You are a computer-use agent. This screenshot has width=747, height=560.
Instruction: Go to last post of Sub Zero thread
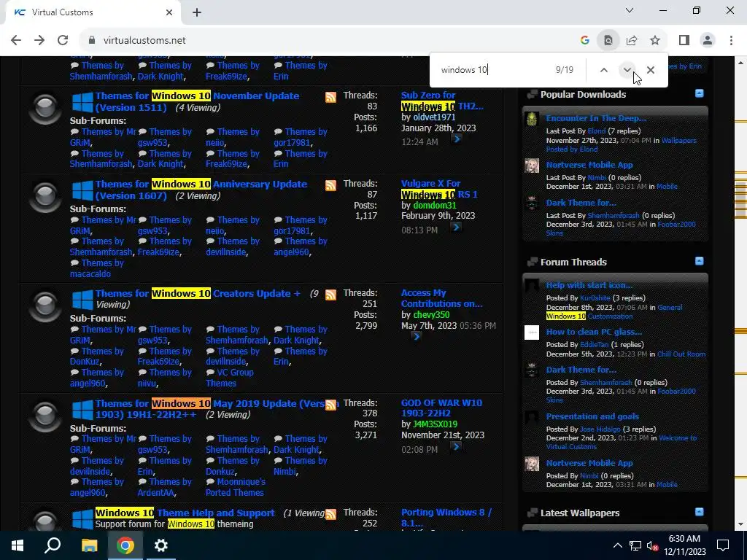click(x=457, y=139)
